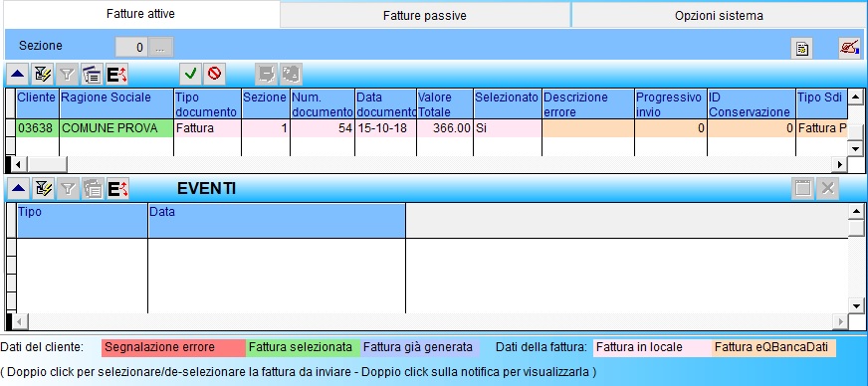Click invoices grid vertical scrollbar down arrow
Viewport: 868px width, 386px height.
[855, 149]
